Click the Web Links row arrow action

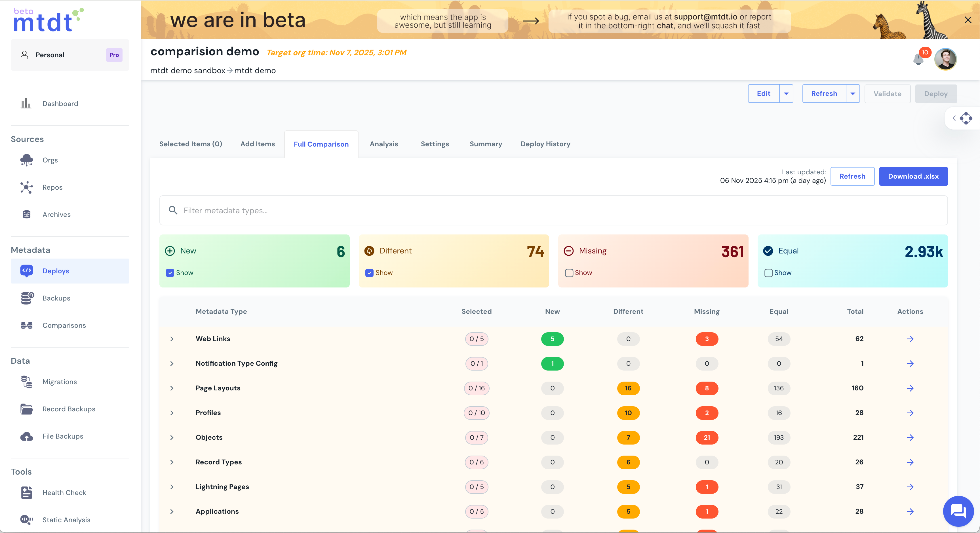(x=910, y=339)
